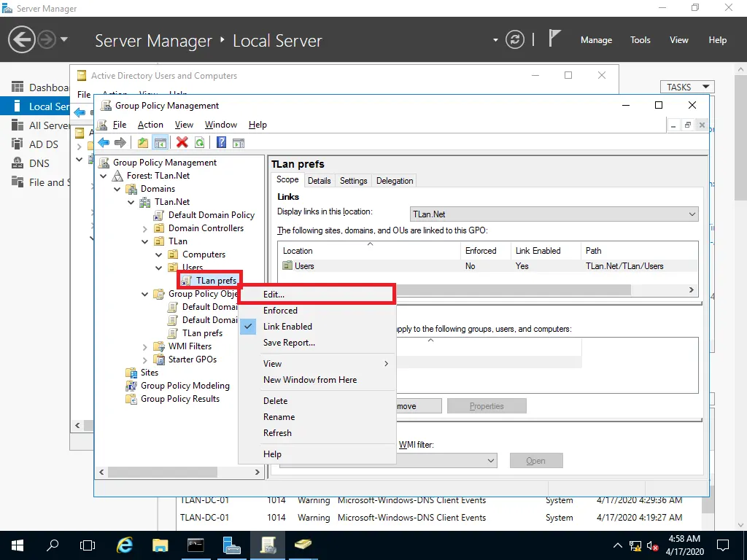Select Default Domain Policy tree item
This screenshot has width=747, height=560.
211,215
